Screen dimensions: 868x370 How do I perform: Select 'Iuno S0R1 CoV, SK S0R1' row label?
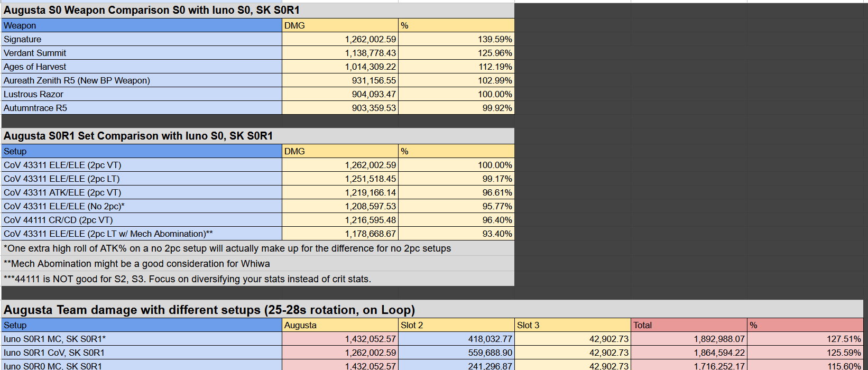(142, 353)
